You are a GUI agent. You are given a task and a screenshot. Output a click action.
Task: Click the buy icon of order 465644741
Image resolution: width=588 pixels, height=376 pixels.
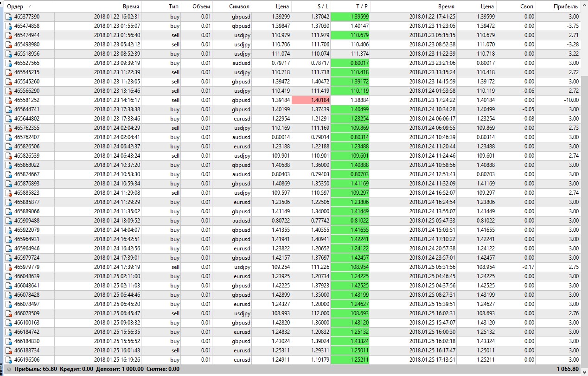coord(9,109)
